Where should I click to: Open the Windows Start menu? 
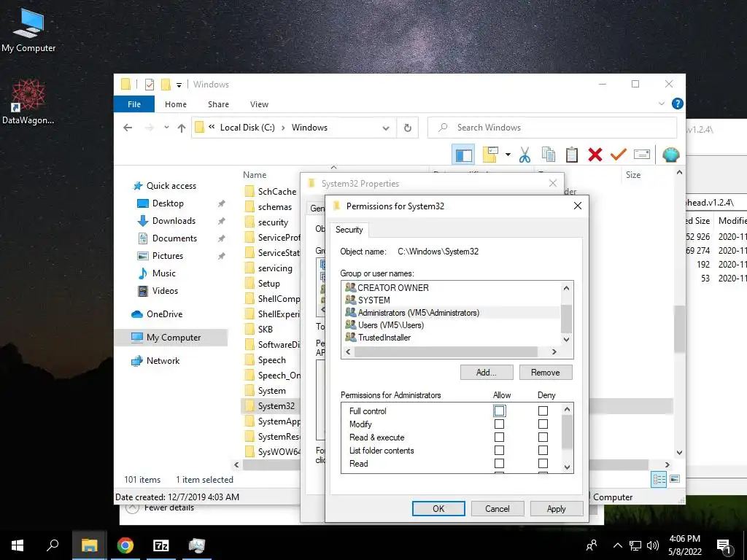(18, 545)
